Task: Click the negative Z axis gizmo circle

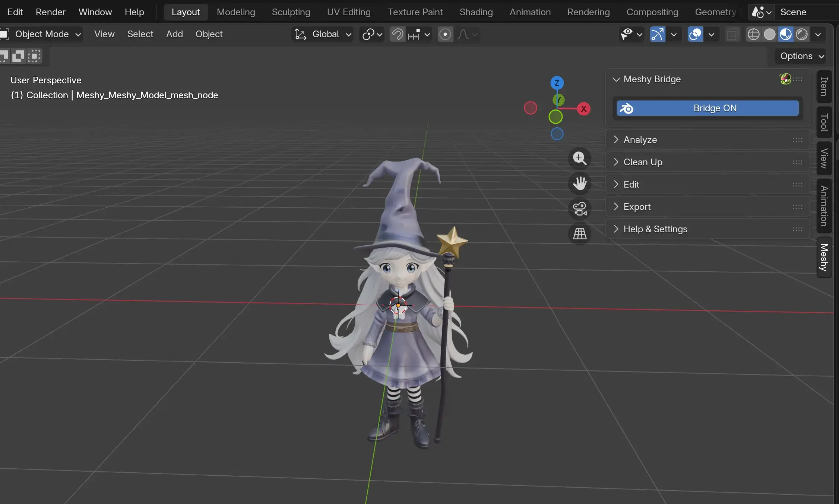Action: [557, 134]
